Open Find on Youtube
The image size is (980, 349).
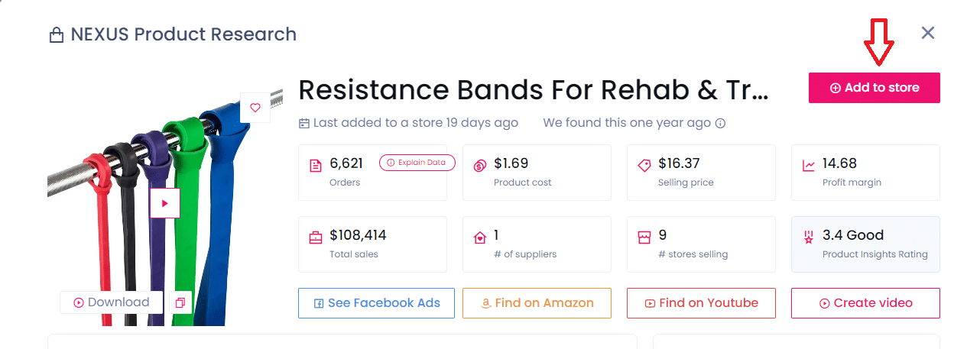click(701, 303)
